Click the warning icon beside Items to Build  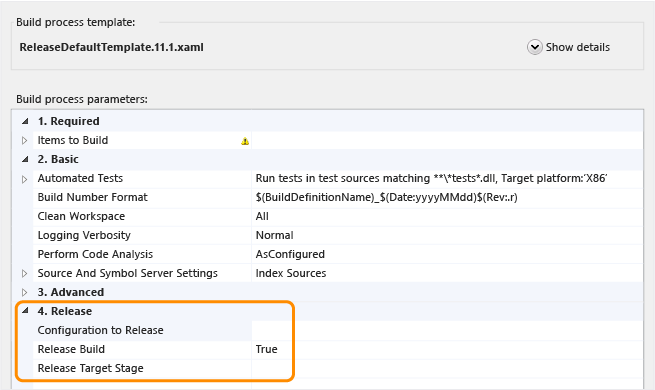tap(245, 141)
